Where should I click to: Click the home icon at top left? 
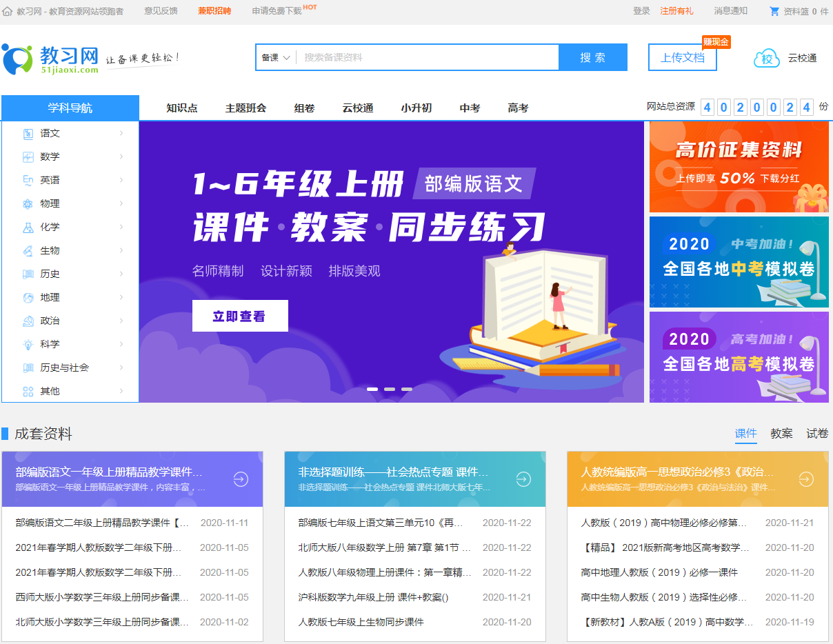[7, 10]
